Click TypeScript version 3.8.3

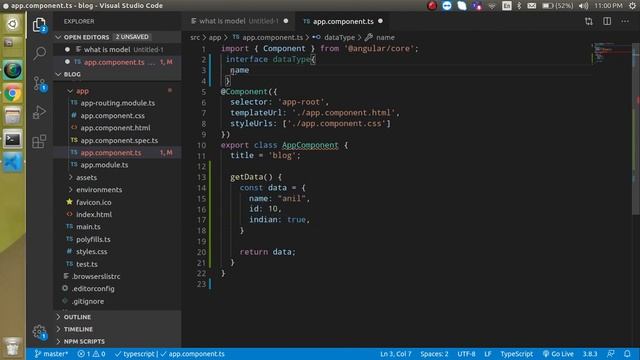(x=590, y=354)
